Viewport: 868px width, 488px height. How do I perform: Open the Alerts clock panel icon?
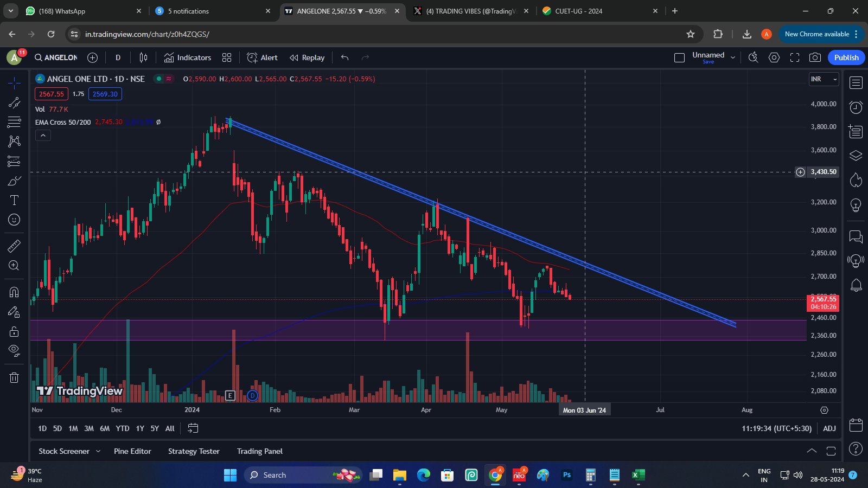coord(856,107)
